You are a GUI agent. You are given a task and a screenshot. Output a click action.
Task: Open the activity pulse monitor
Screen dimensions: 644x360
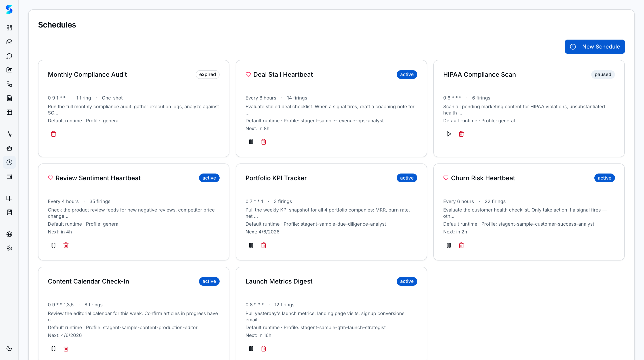click(x=9, y=134)
